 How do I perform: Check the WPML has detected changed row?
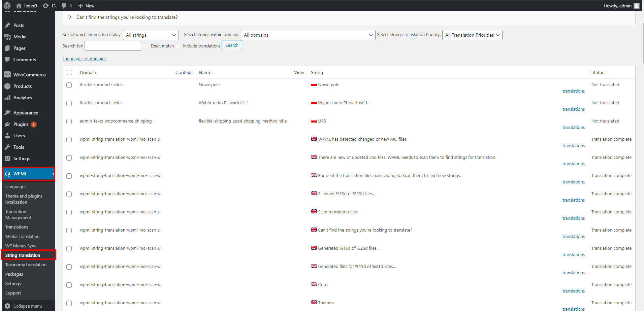(x=69, y=140)
